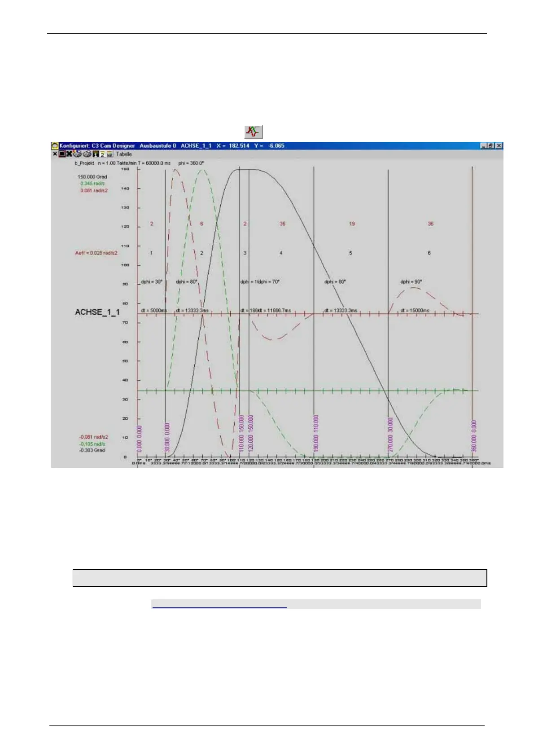Click the yellow '2' toolbar icon
Screen dimensions: 534x756
pos(102,154)
